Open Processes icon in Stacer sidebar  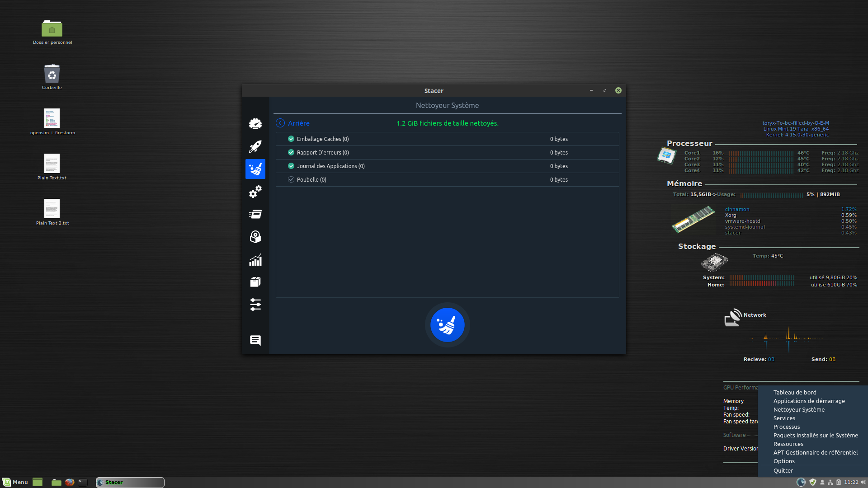point(255,214)
